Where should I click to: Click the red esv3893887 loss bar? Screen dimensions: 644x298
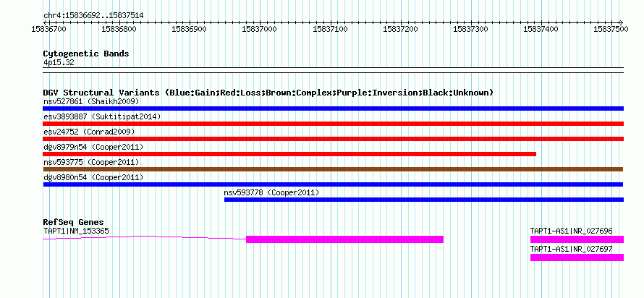(333, 124)
